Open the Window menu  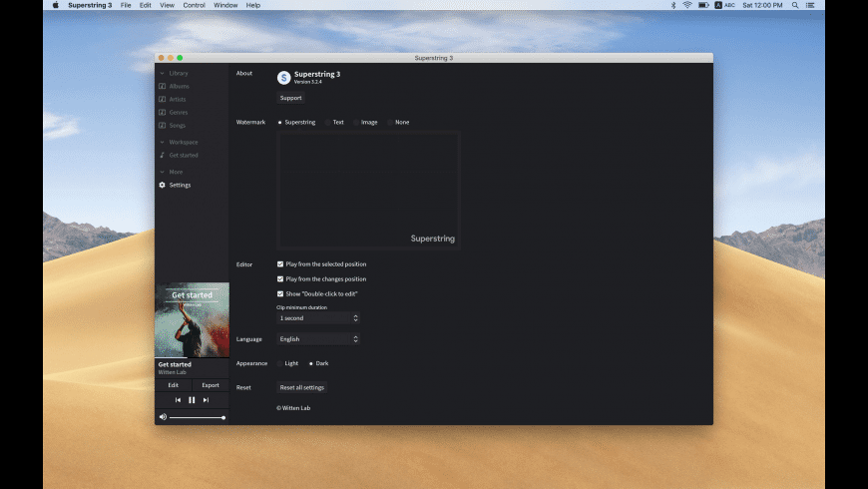[225, 5]
